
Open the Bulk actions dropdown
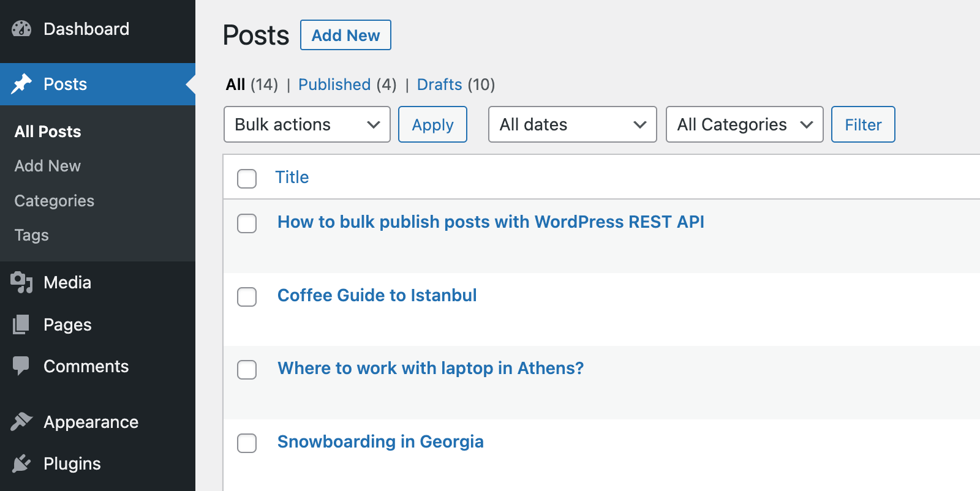[307, 124]
